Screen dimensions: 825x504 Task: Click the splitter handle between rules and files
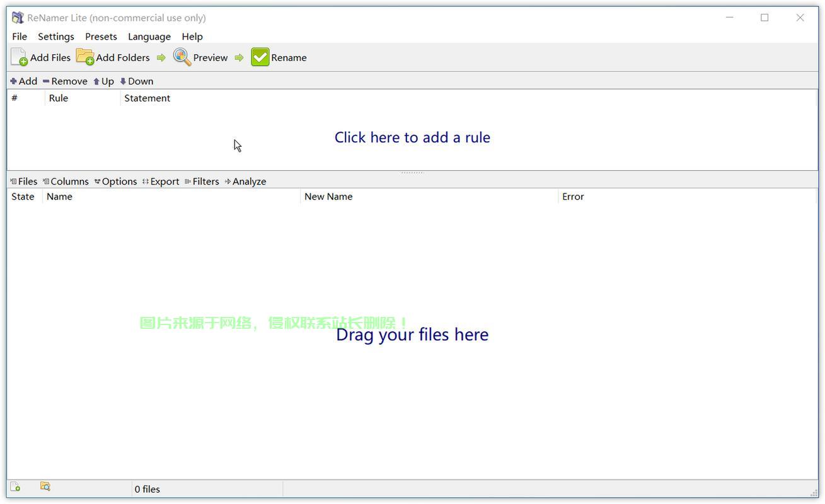point(412,173)
